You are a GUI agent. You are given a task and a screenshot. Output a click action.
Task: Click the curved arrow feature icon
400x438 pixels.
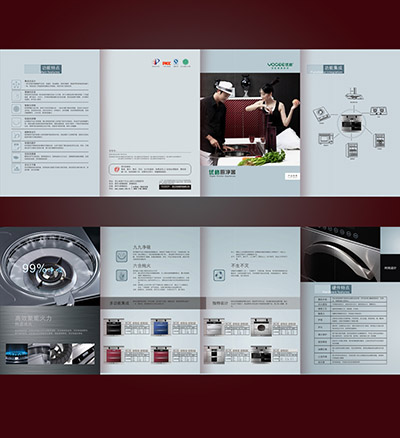click(16, 135)
